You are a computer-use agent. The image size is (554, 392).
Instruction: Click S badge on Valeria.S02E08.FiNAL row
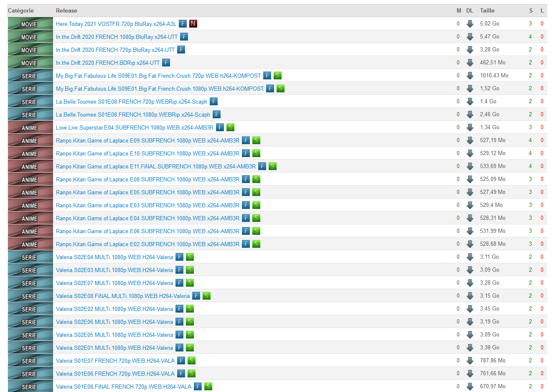pyautogui.click(x=206, y=296)
